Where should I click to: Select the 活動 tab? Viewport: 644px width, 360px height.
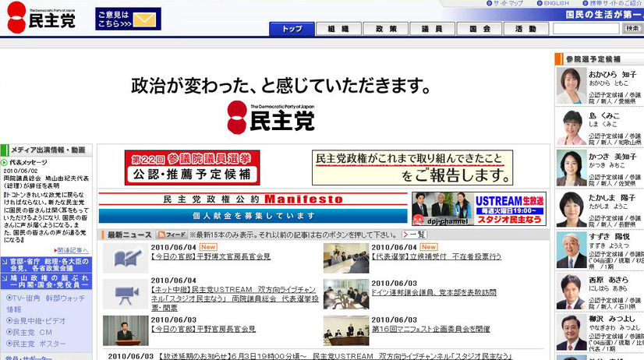tap(526, 29)
